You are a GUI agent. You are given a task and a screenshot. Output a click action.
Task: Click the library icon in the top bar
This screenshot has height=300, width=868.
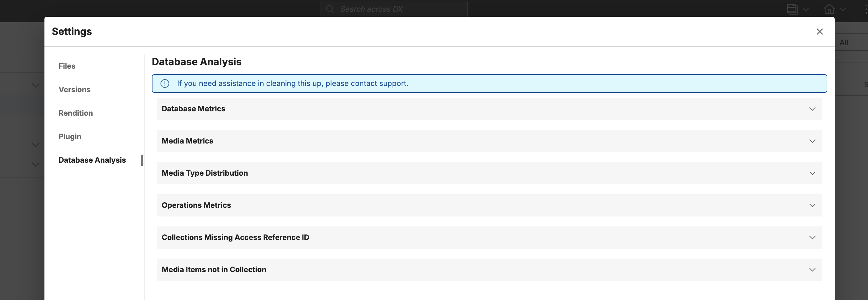[x=792, y=9]
